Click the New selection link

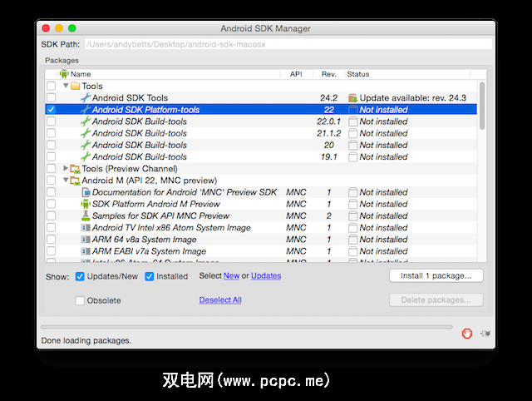(231, 276)
